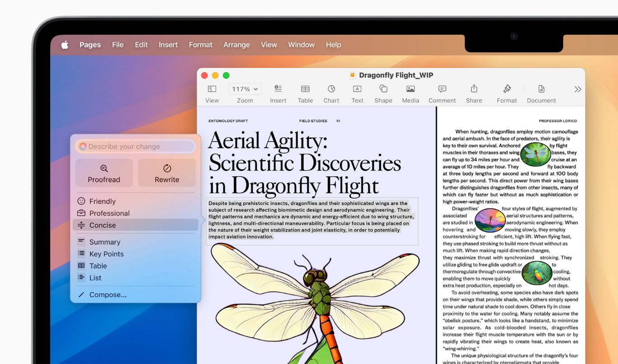The width and height of the screenshot is (618, 364).
Task: Click the Media toolbar icon
Action: point(410,89)
